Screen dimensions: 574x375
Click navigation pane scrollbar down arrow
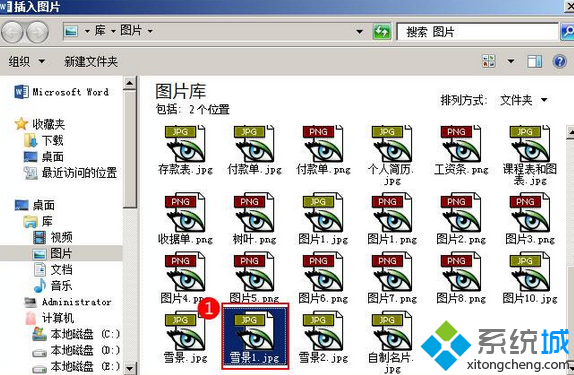coord(130,368)
